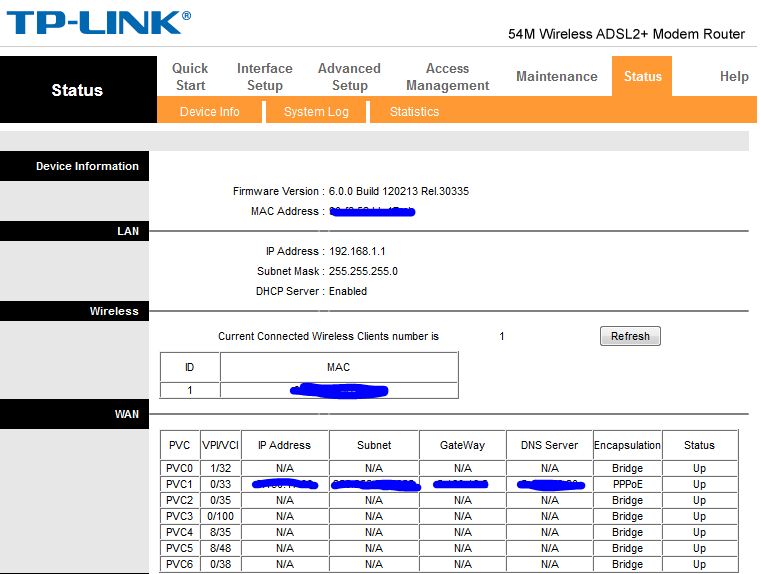Click the WAN Status column header

tap(699, 445)
